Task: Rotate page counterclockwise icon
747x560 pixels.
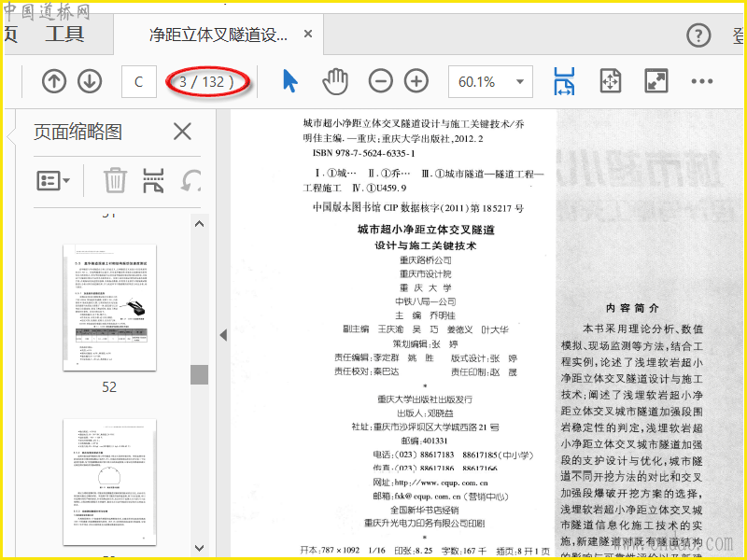Action: pos(191,181)
